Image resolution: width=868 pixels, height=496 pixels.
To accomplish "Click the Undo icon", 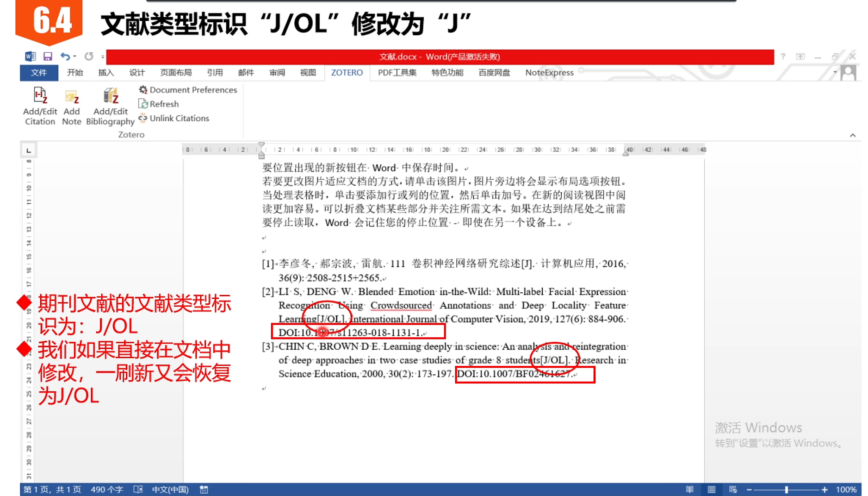I will coord(65,56).
